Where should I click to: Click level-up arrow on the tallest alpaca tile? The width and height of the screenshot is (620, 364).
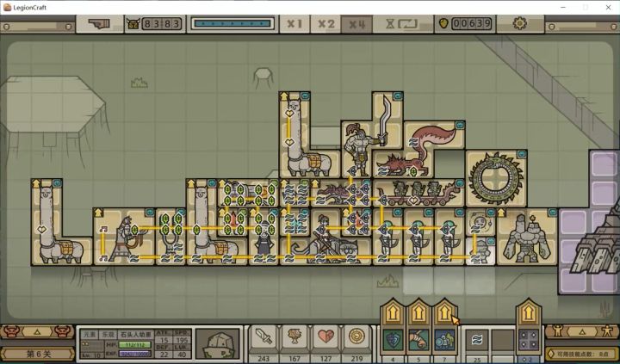pos(284,96)
